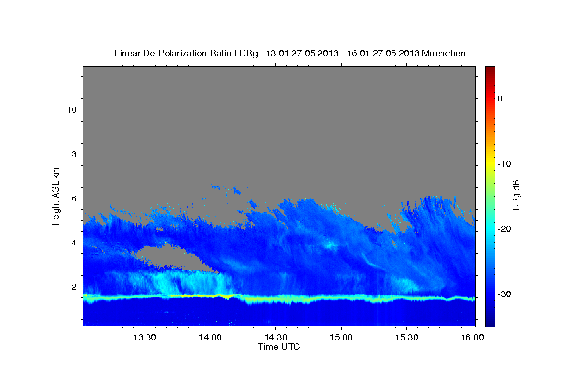Select the 14:00 time tick label
The width and height of the screenshot is (588, 392).
(x=210, y=338)
